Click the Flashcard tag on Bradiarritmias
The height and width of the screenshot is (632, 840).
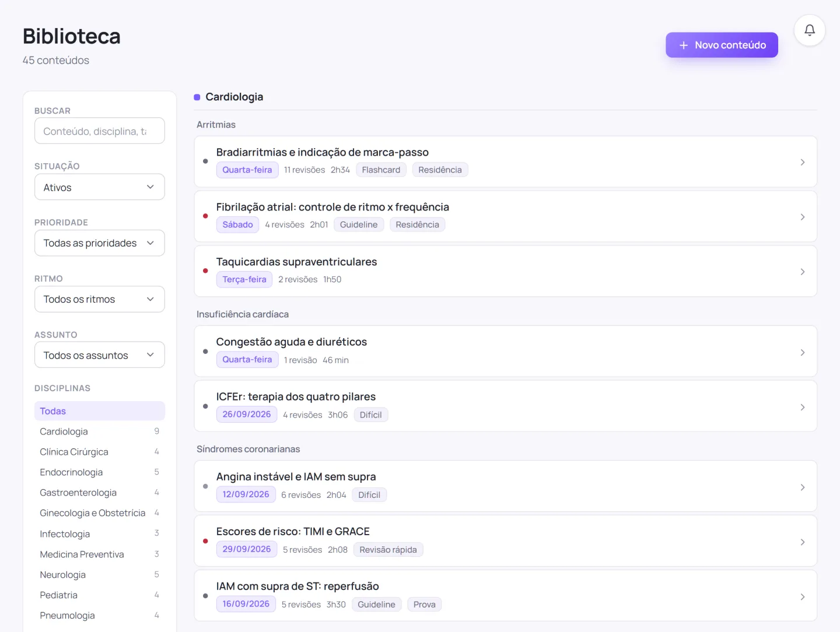pos(381,170)
